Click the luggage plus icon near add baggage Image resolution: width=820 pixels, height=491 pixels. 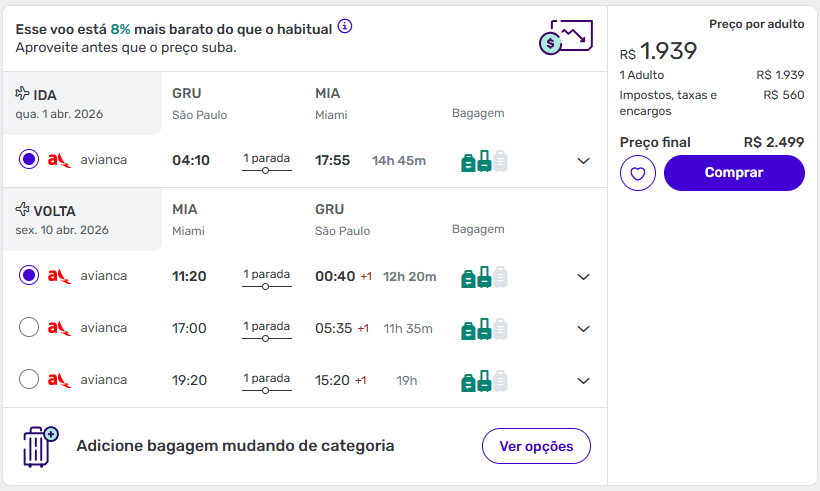pyautogui.click(x=40, y=446)
